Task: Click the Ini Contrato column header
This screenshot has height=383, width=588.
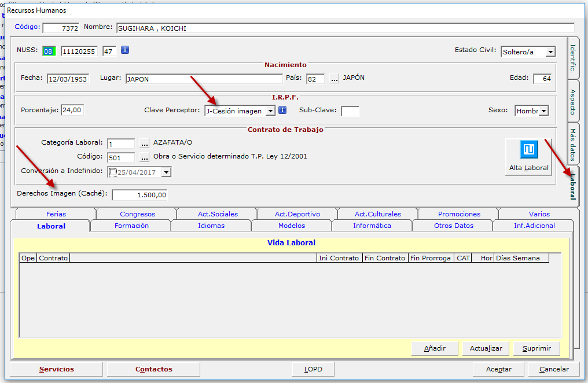Action: click(x=339, y=258)
